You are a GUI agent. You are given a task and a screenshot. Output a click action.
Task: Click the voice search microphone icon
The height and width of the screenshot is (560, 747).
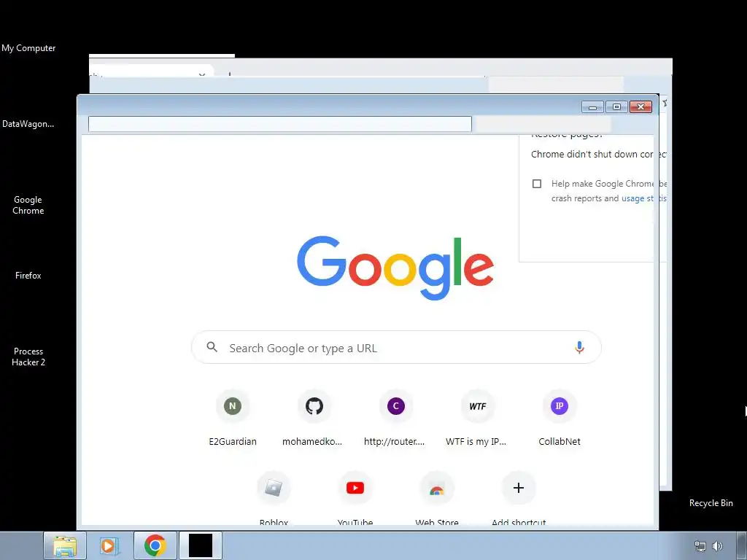pyautogui.click(x=579, y=347)
